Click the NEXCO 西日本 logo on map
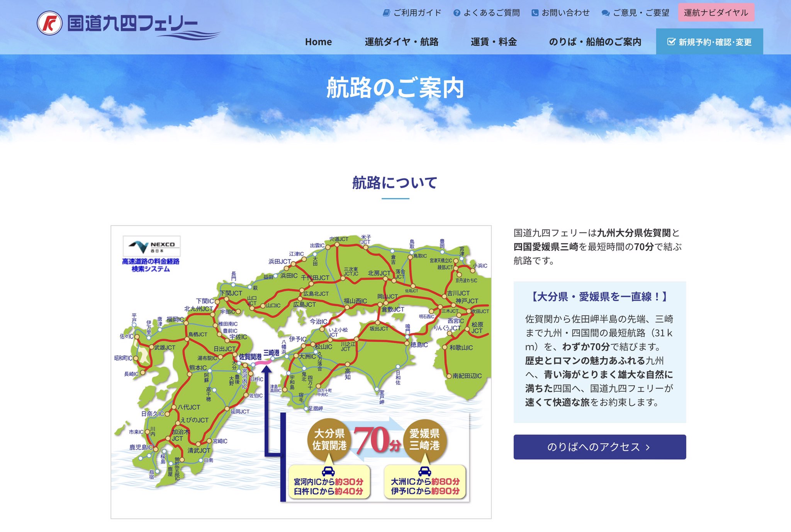 click(151, 246)
